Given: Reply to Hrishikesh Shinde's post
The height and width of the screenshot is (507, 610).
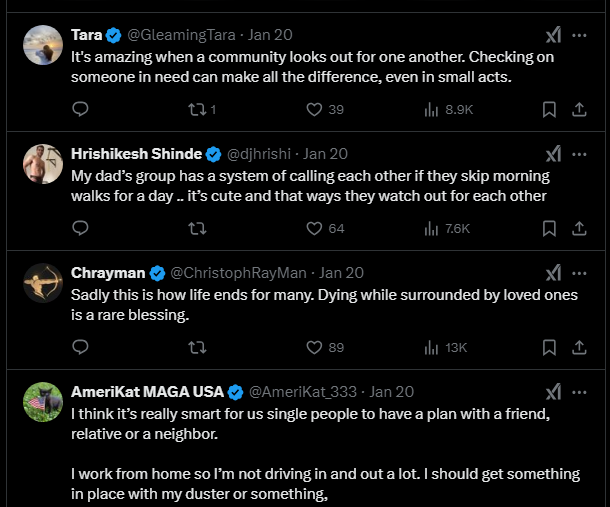Looking at the screenshot, I should coord(81,228).
